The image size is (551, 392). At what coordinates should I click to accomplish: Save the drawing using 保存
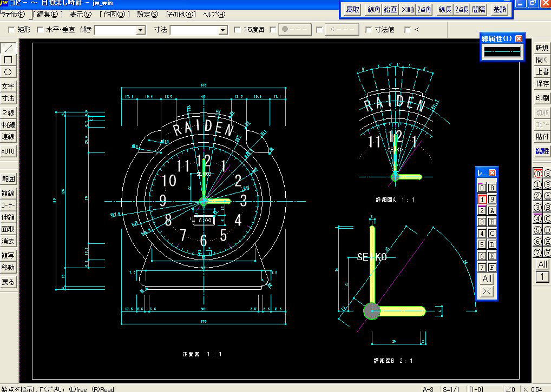point(542,83)
